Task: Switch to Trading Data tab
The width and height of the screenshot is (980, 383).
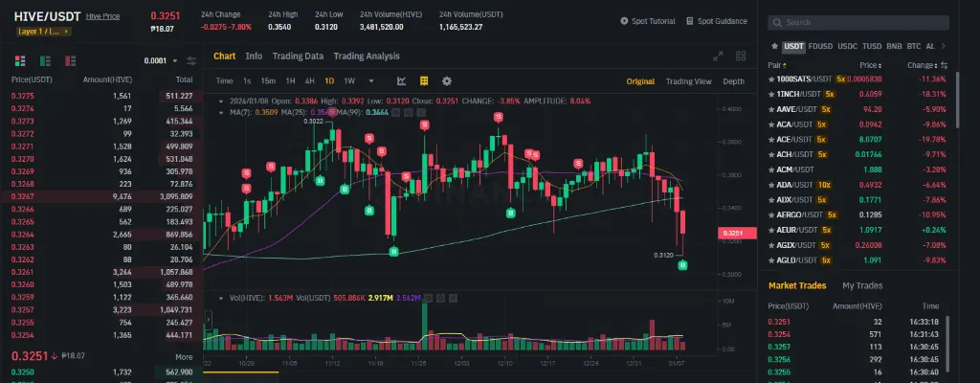Action: tap(299, 56)
